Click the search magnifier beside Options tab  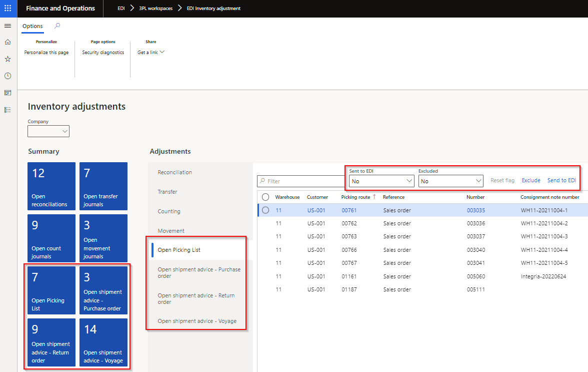tap(57, 26)
